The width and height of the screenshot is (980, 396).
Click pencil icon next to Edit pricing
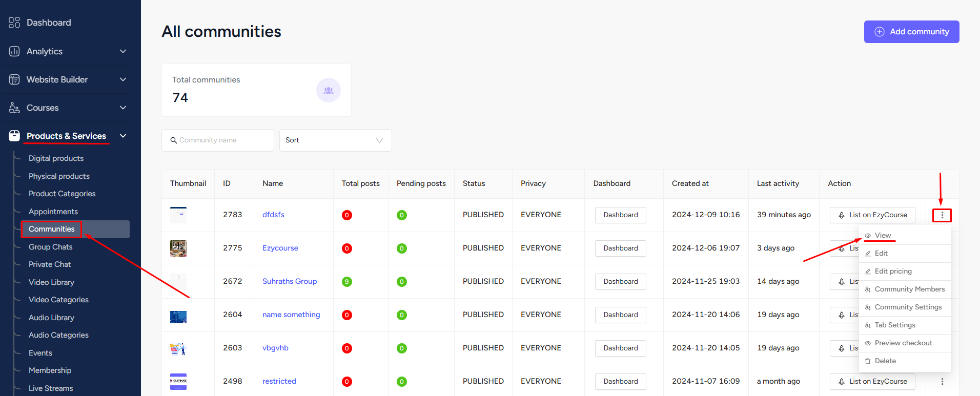[868, 272]
